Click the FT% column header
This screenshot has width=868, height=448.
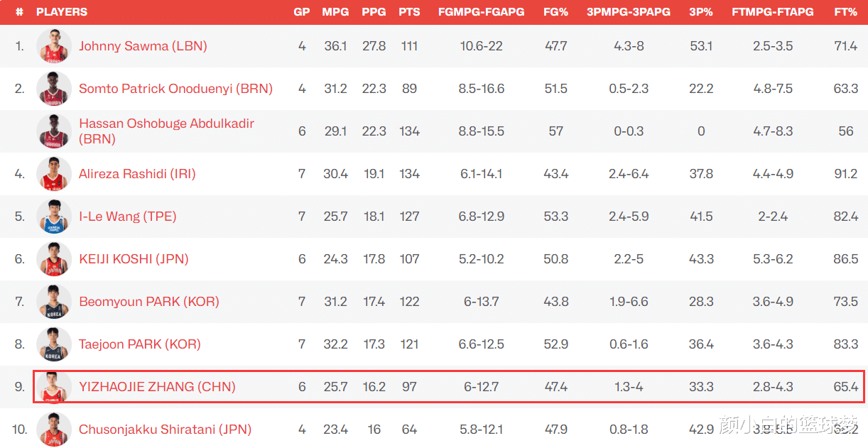[x=846, y=12]
